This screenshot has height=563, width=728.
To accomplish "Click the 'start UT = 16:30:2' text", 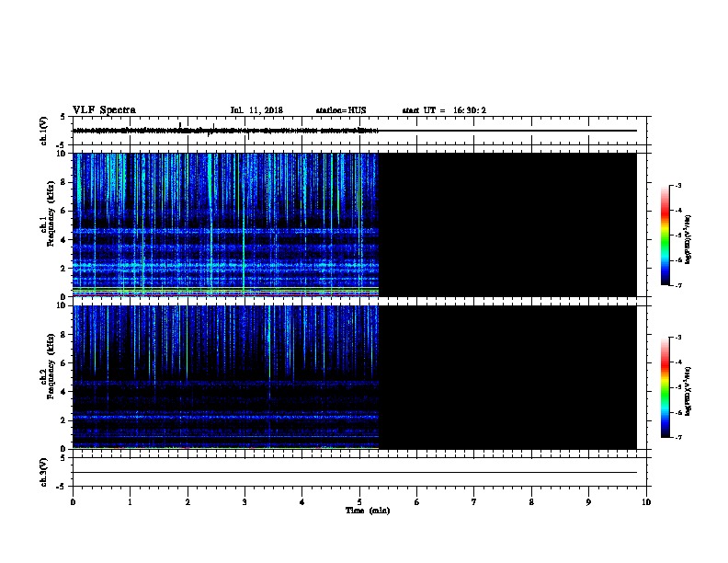I will 444,110.
